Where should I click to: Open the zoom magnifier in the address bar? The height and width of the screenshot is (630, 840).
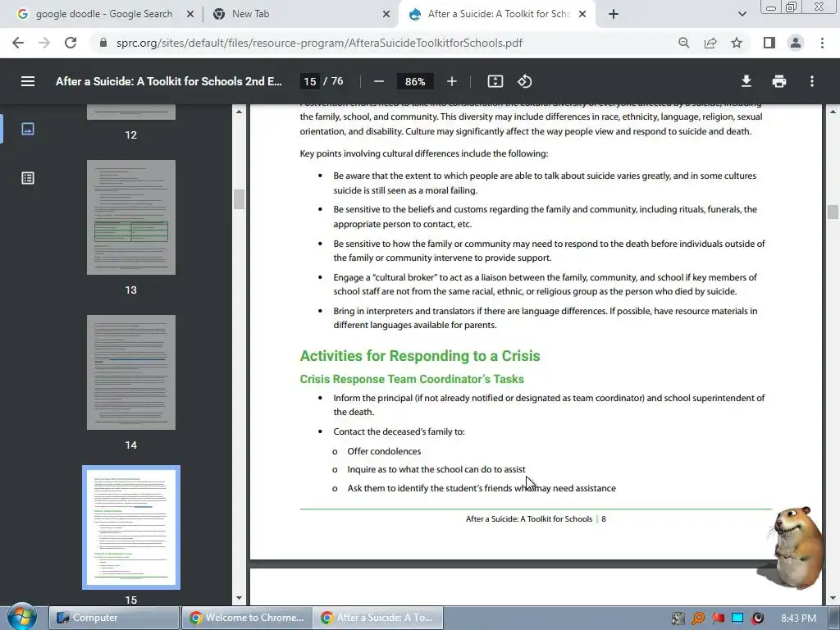click(x=683, y=43)
